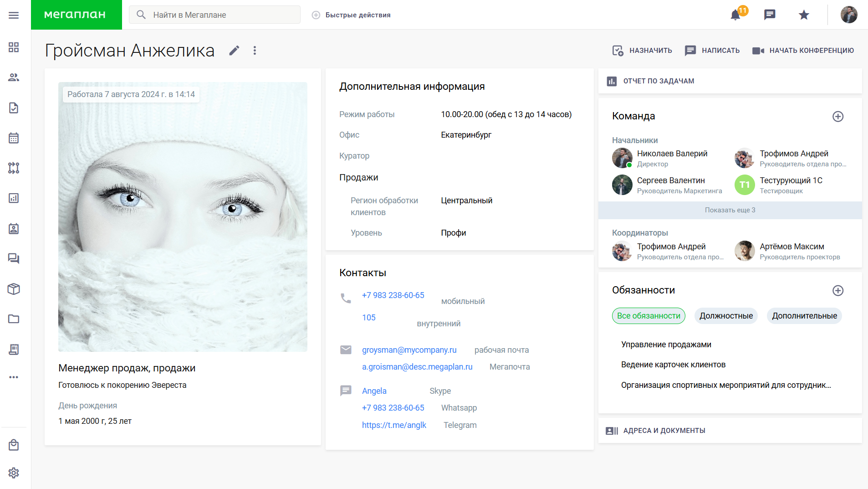Open three-dot more options menu by name
This screenshot has height=489, width=868.
[x=255, y=51]
